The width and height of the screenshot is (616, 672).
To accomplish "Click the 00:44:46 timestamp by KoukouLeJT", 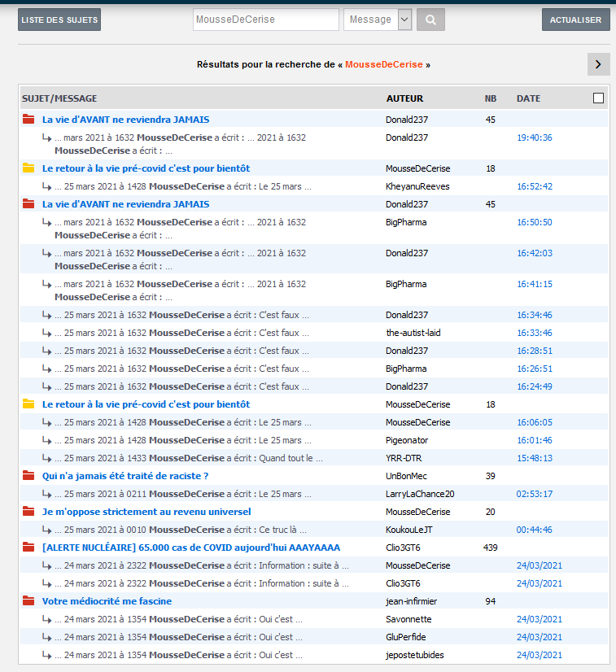I will point(534,530).
